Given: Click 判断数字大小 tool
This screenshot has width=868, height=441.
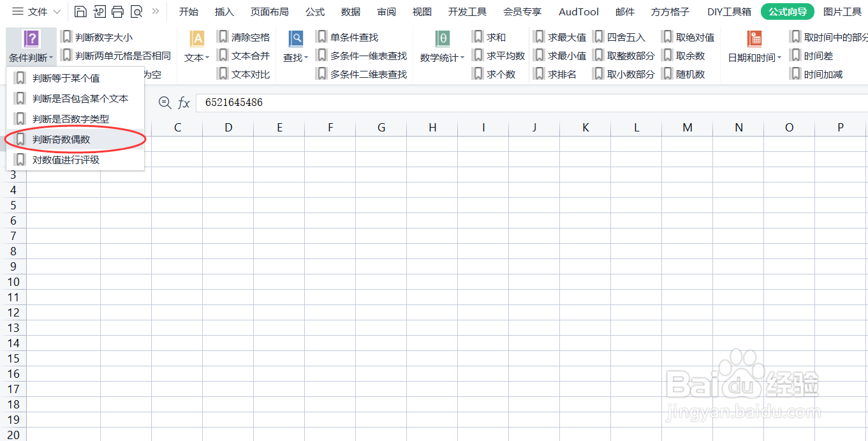Looking at the screenshot, I should coord(97,38).
